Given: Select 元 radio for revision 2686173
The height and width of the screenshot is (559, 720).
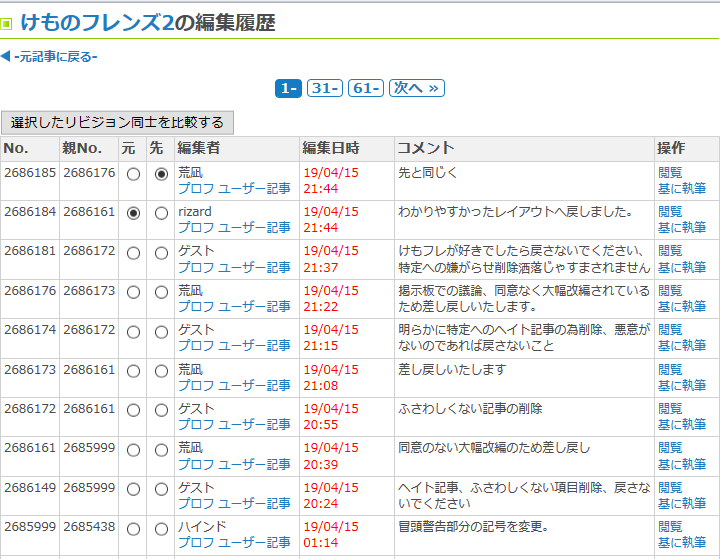Looking at the screenshot, I should pyautogui.click(x=134, y=372).
